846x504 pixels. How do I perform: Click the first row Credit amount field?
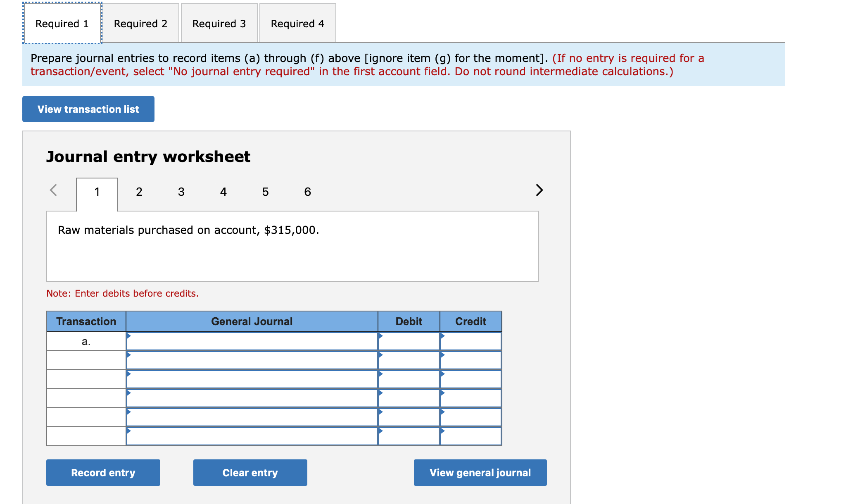(x=471, y=342)
